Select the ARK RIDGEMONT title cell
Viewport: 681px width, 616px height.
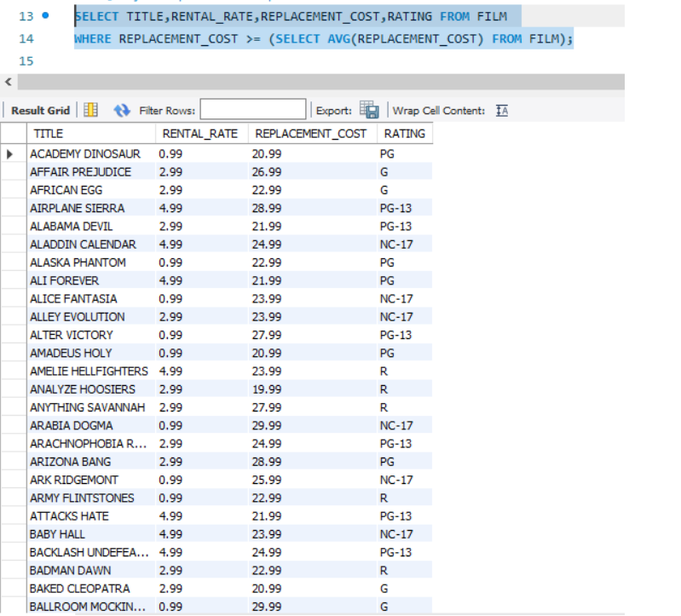[91, 481]
